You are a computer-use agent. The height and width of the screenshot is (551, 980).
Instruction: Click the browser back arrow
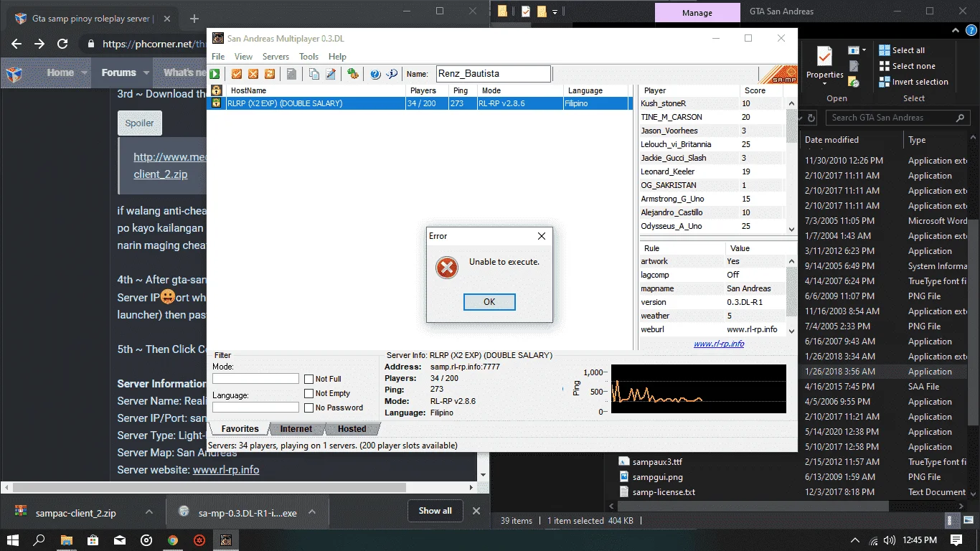point(17,44)
